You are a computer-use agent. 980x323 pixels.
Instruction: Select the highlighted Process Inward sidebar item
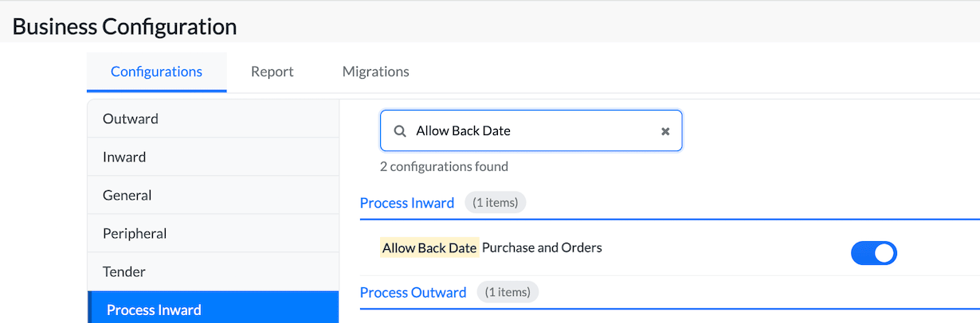(154, 309)
